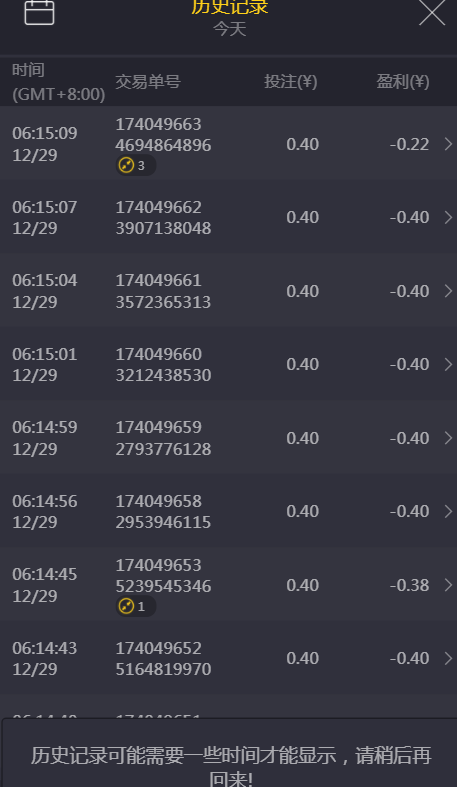Click the 投注(¥) column header
Screen dimensions: 457x787
pyautogui.click(x=291, y=81)
